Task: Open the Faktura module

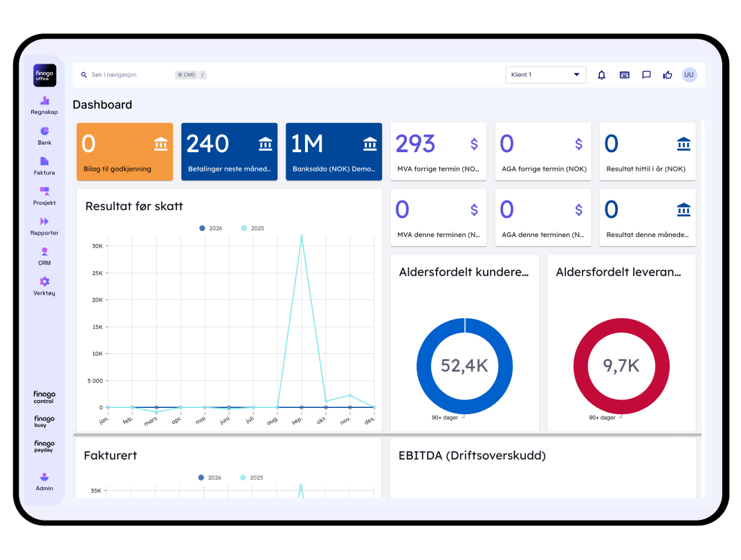Action: [44, 166]
